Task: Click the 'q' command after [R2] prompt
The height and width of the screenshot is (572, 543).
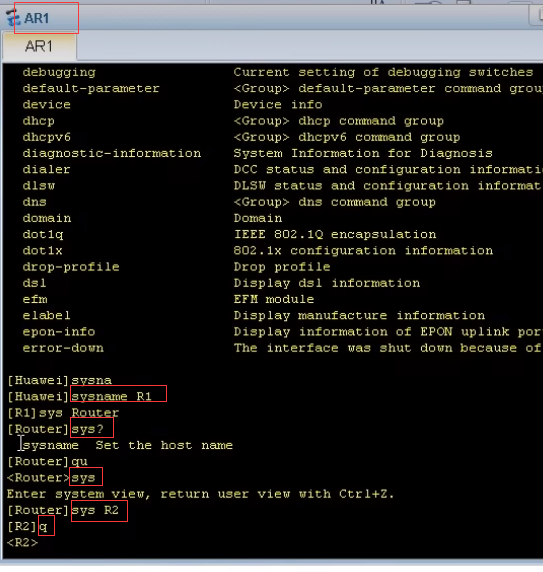Action: tap(43, 527)
